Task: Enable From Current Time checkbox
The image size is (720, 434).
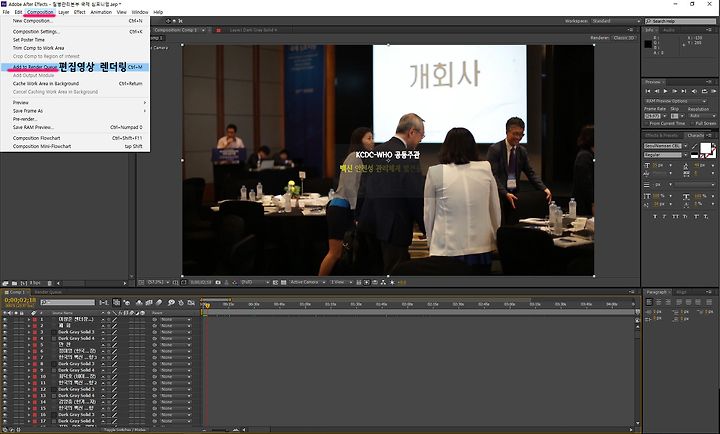Action: pos(647,124)
